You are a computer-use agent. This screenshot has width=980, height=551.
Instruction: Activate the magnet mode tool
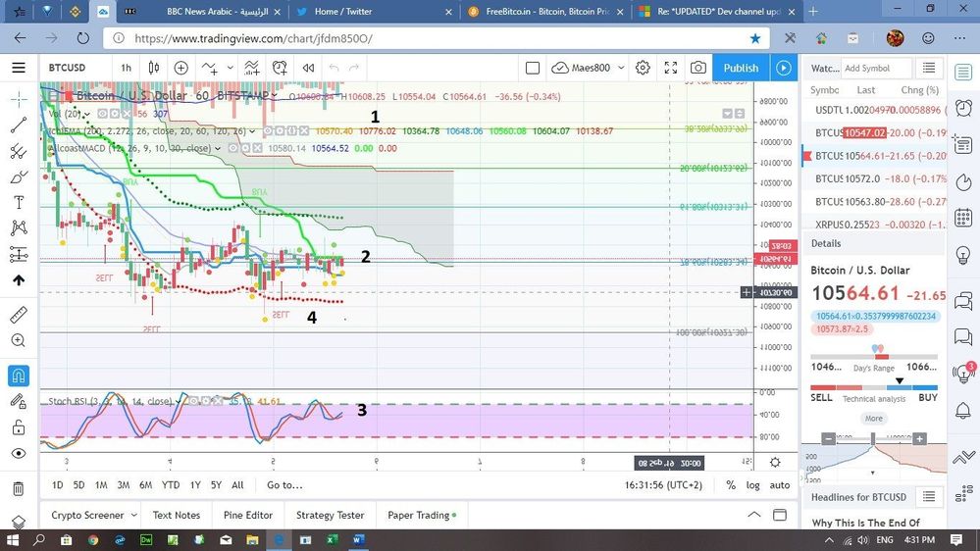click(18, 376)
